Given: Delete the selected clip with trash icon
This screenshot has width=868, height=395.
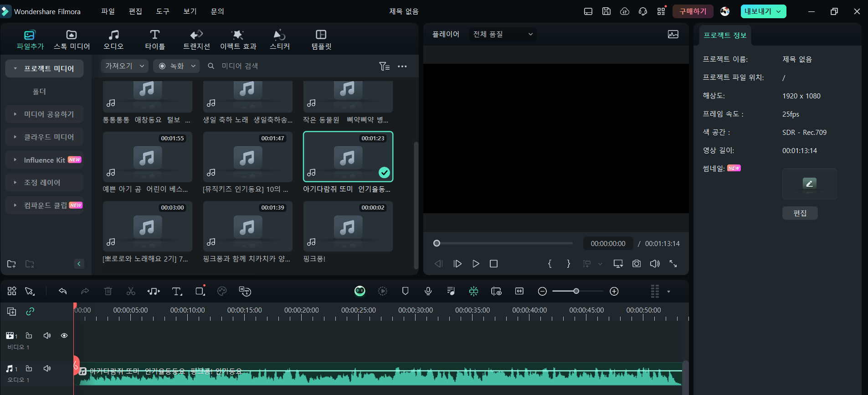Looking at the screenshot, I should [x=108, y=291].
